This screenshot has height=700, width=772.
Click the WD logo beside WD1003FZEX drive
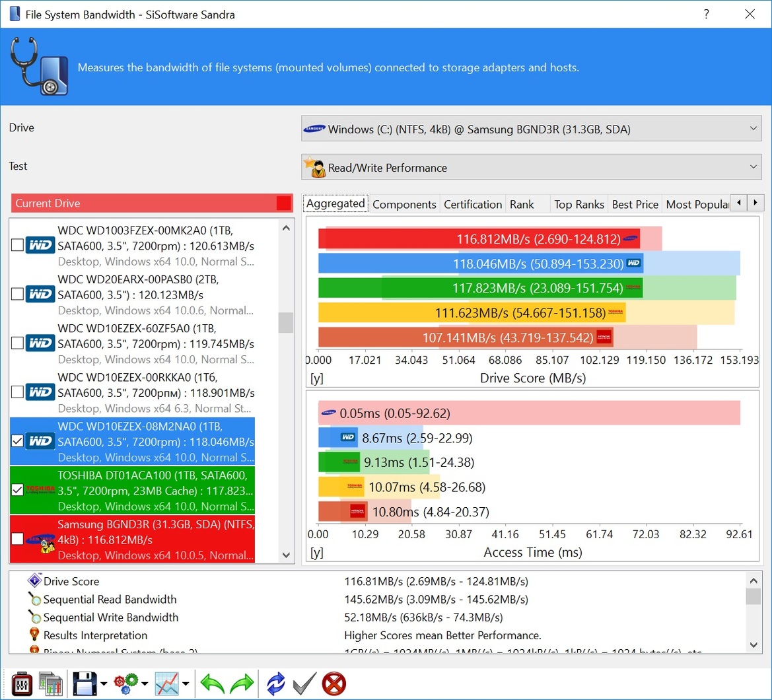click(40, 244)
